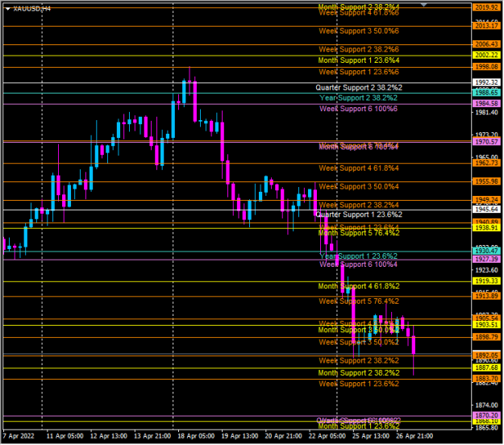The width and height of the screenshot is (504, 445).
Task: Click the orange 1883.70 price tag
Action: 486,378
